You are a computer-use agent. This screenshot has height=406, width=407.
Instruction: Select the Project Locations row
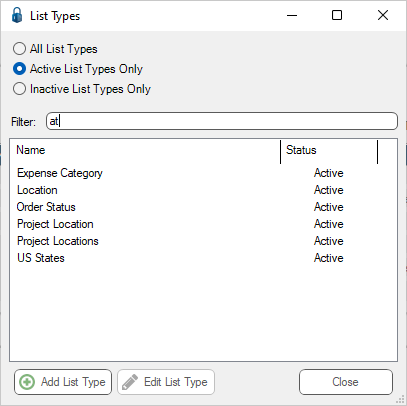(x=203, y=241)
